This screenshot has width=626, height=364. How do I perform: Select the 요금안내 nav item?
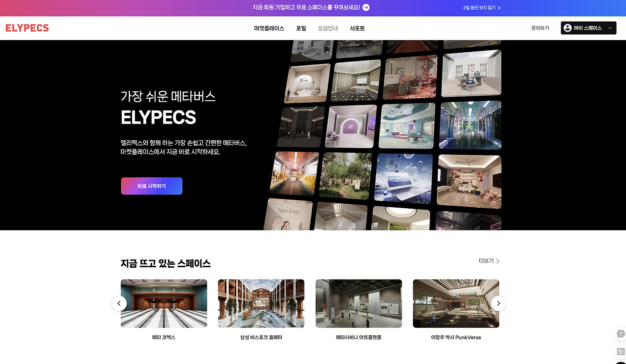(327, 28)
